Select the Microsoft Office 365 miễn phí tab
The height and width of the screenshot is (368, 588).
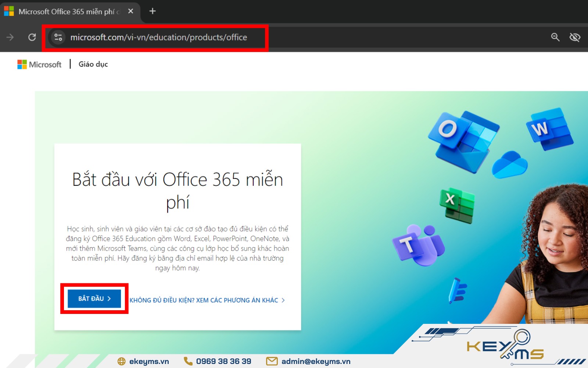70,12
